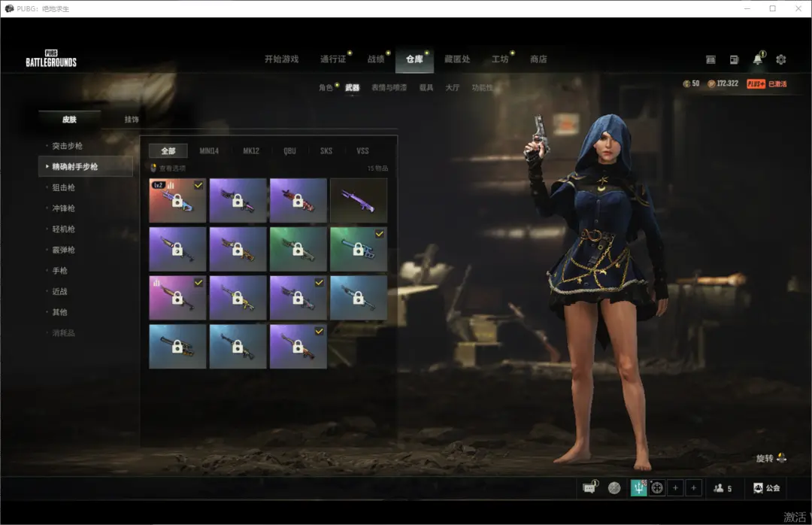Open the settings gear icon
This screenshot has height=525, width=812.
(781, 59)
